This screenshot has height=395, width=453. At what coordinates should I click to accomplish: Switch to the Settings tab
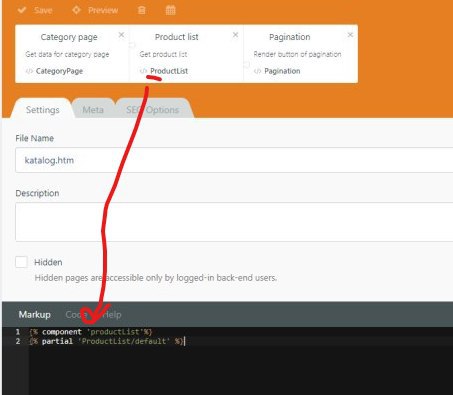[43, 110]
